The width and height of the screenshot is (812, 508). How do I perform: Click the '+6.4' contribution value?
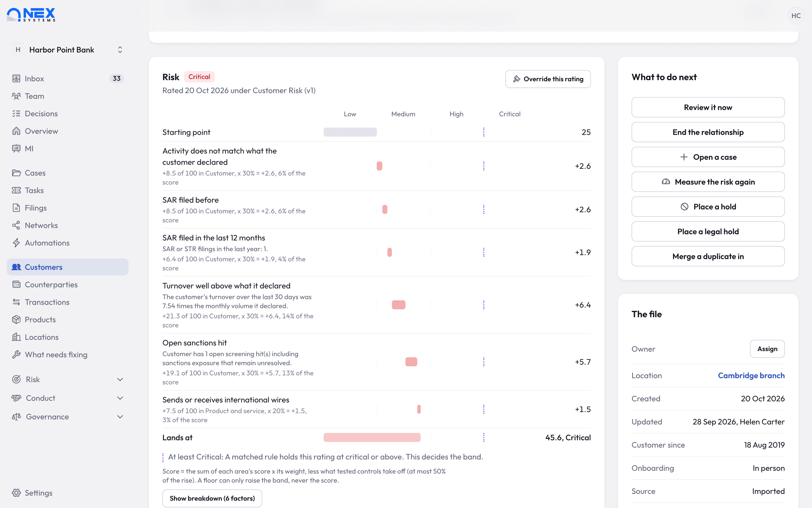(582, 305)
